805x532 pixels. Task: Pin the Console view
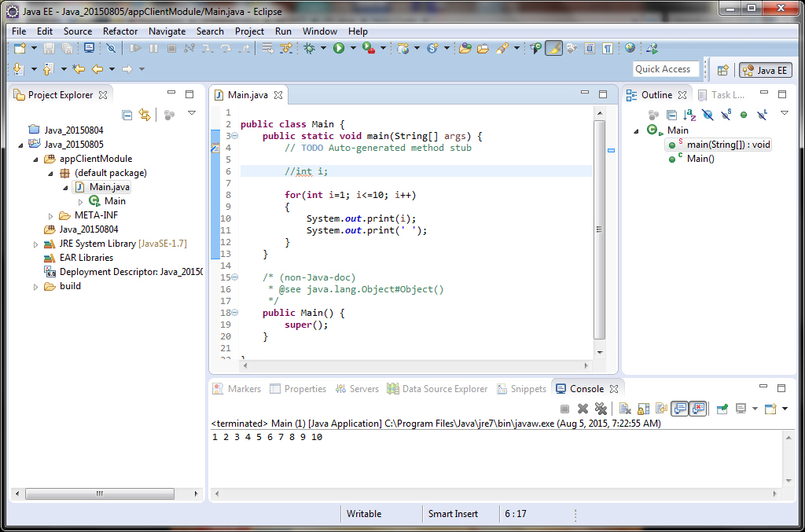721,408
